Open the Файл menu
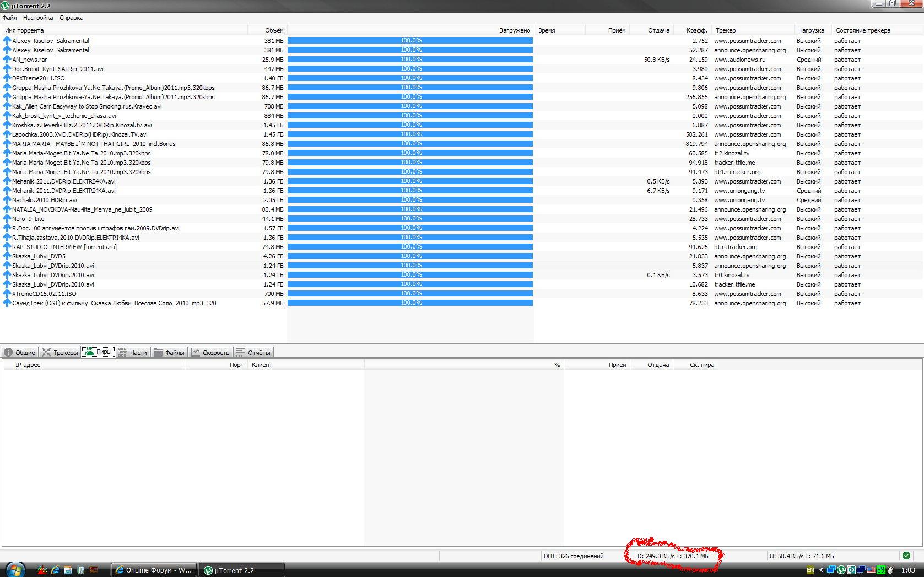 tap(9, 18)
